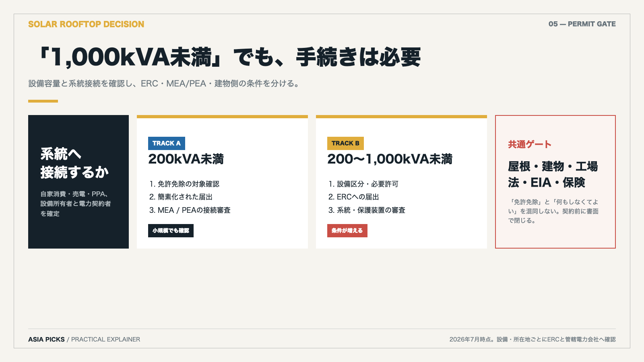This screenshot has height=362, width=644.
Task: Click the ASIA PICKS footer text
Action: pos(46,339)
